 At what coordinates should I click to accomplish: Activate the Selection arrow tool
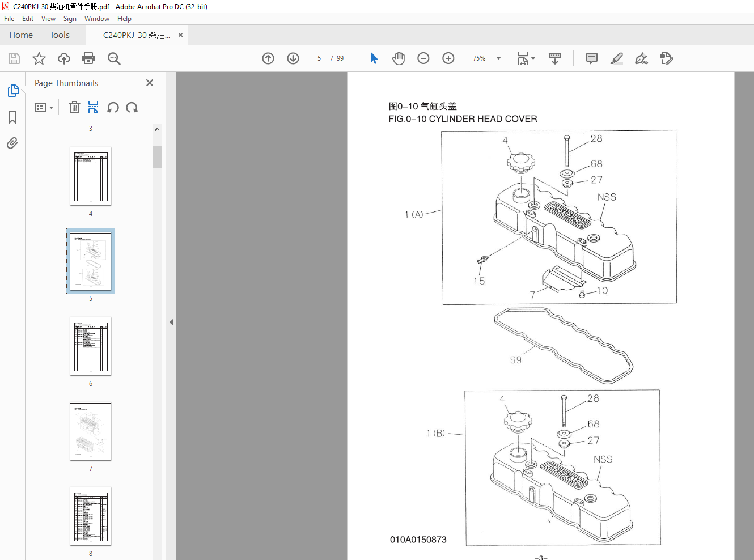[374, 58]
